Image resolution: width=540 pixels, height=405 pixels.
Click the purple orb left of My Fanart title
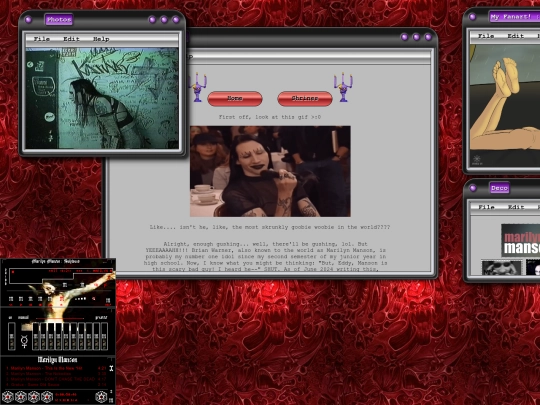click(x=472, y=17)
